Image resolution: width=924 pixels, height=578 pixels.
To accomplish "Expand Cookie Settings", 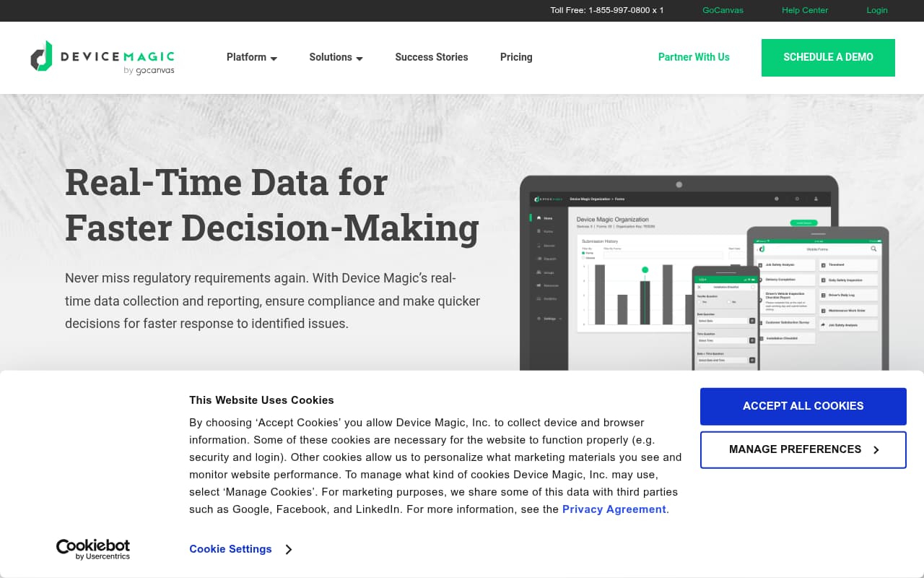I will 240,549.
